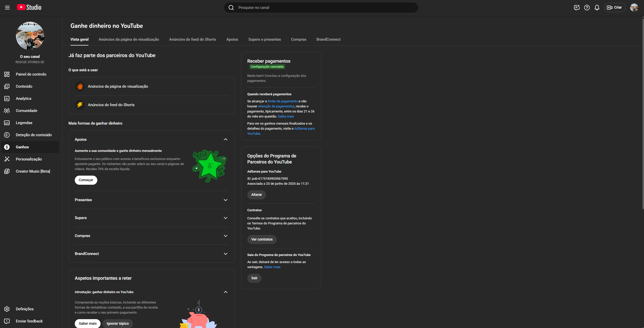Switch to Anúncios do feed do Shorts tab

click(x=192, y=39)
